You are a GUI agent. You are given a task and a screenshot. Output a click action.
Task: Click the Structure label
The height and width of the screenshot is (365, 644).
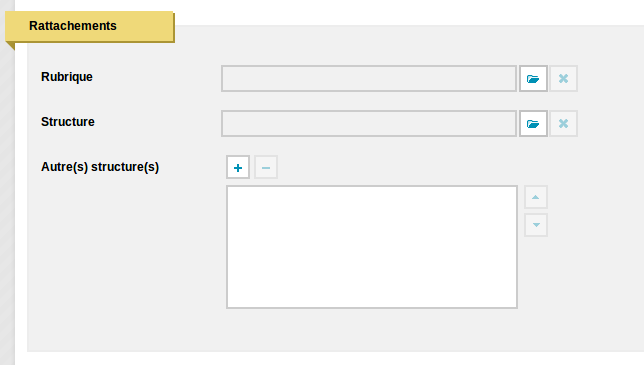click(x=68, y=122)
